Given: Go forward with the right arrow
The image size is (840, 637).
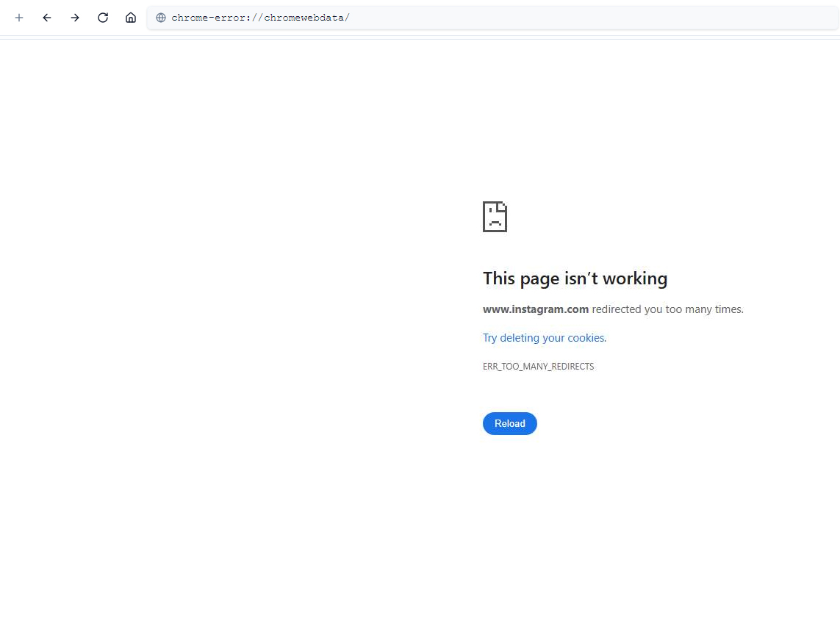Looking at the screenshot, I should (75, 18).
